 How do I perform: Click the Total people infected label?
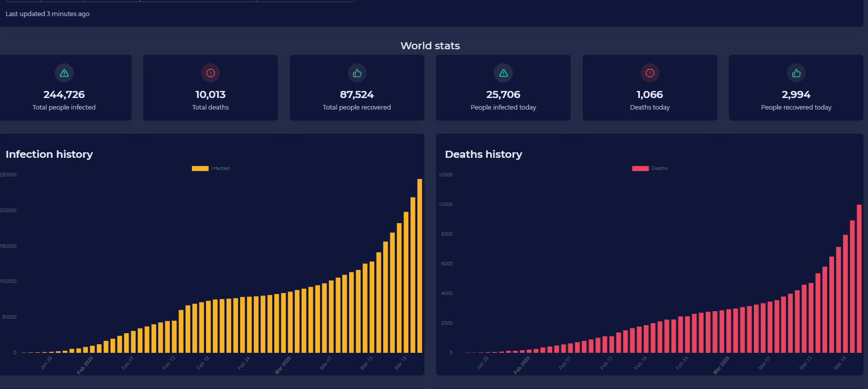(64, 107)
